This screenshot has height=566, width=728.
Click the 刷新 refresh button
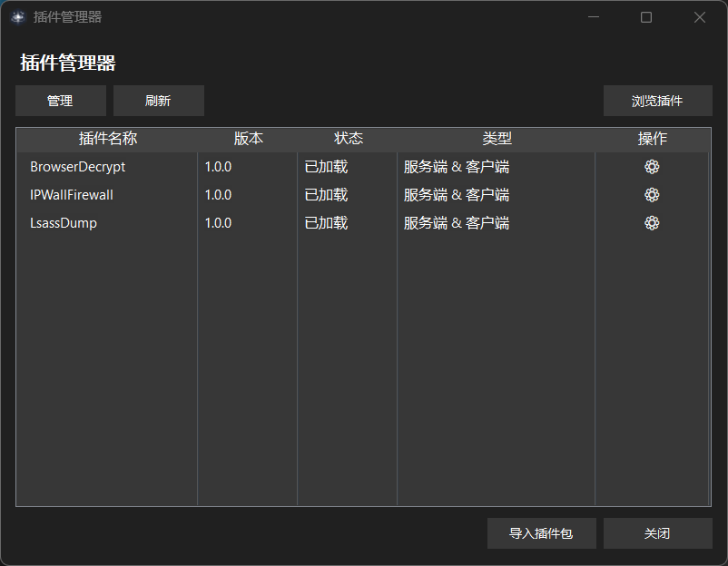click(159, 101)
